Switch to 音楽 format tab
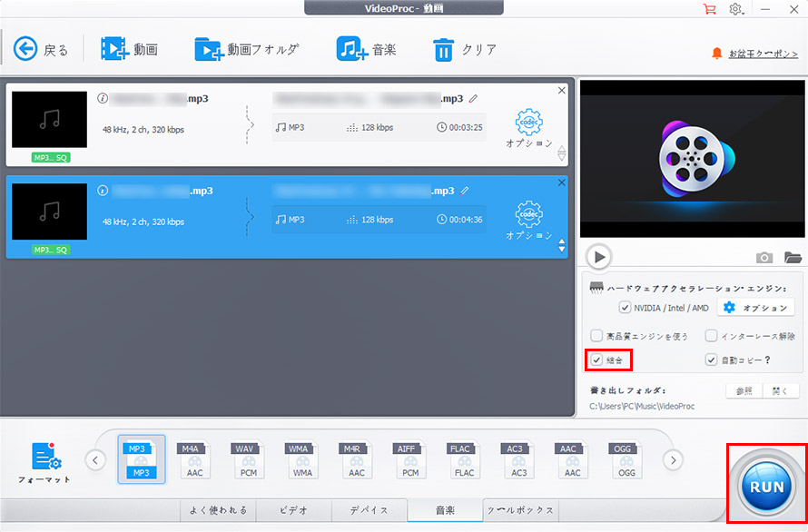Viewport: 808px width, 532px height. (445, 510)
